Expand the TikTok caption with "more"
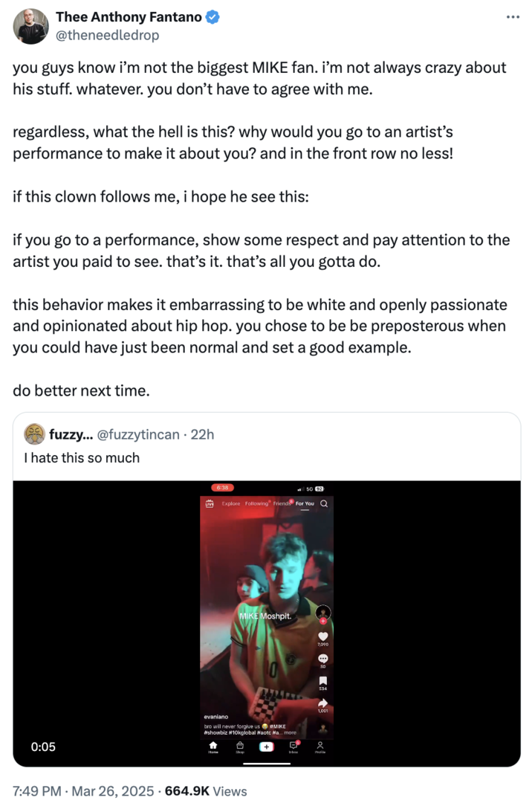 [x=290, y=732]
